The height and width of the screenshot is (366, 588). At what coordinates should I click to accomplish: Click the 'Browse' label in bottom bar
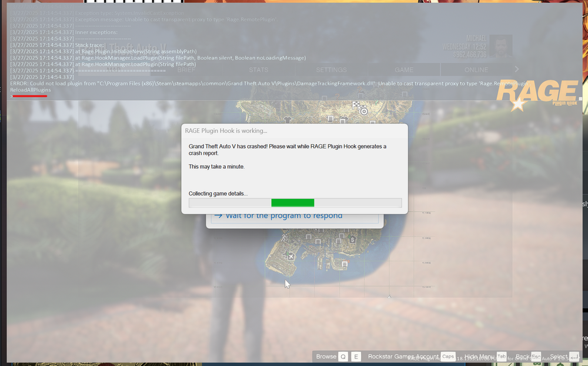(x=326, y=356)
